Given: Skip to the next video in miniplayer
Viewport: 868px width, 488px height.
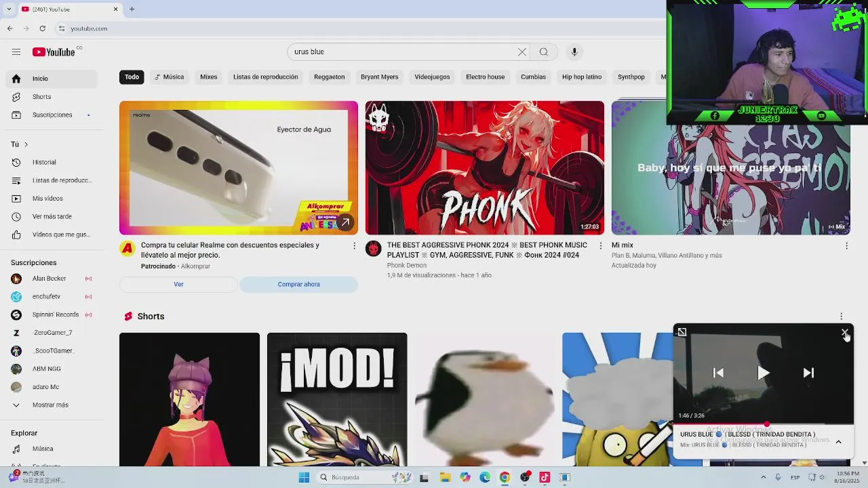Looking at the screenshot, I should [808, 373].
